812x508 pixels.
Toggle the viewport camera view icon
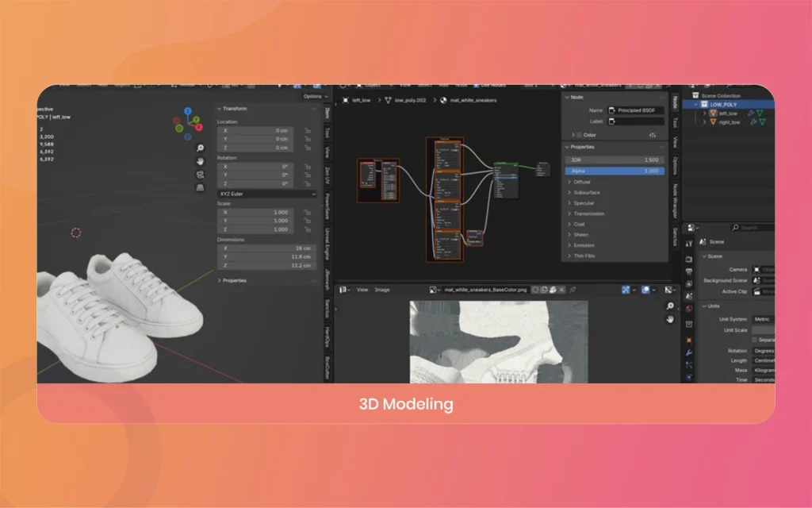[x=201, y=174]
